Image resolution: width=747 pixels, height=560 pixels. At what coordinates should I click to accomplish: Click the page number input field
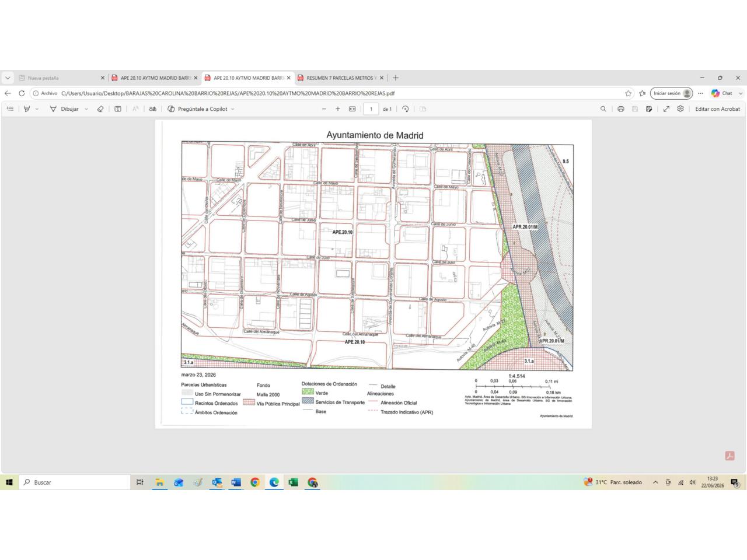(x=371, y=109)
